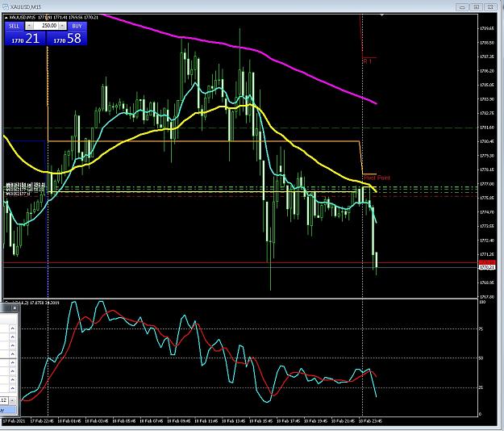The width and height of the screenshot is (504, 431).
Task: Click the stochastic 25 level label
Action: 481,387
